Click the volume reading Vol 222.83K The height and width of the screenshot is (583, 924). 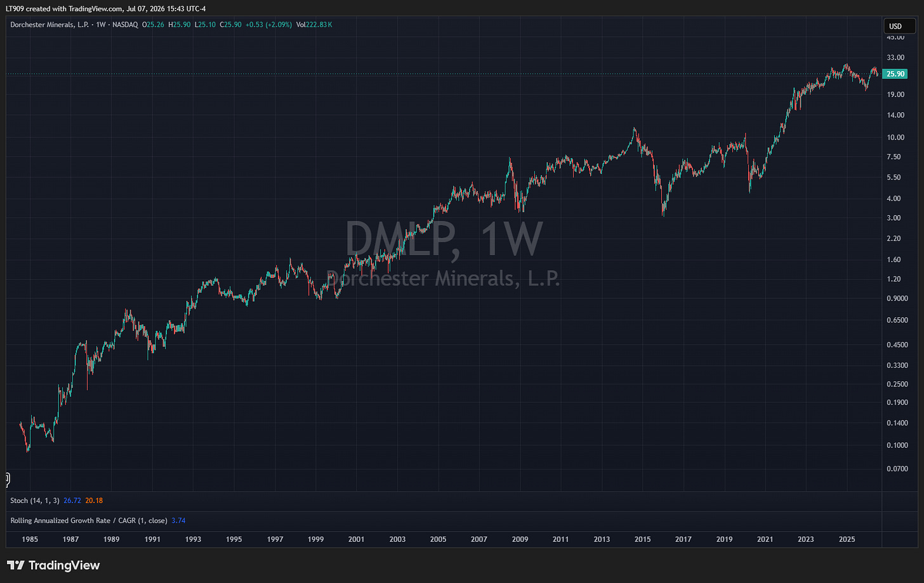tap(314, 25)
